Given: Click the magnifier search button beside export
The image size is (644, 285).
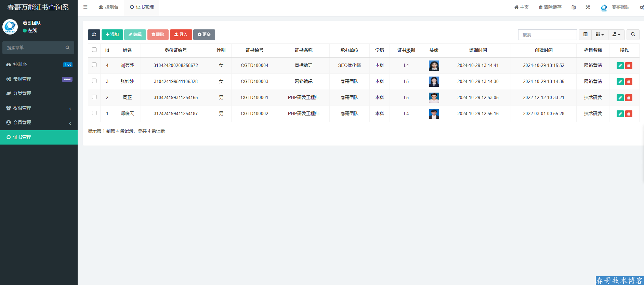Looking at the screenshot, I should pos(633,35).
